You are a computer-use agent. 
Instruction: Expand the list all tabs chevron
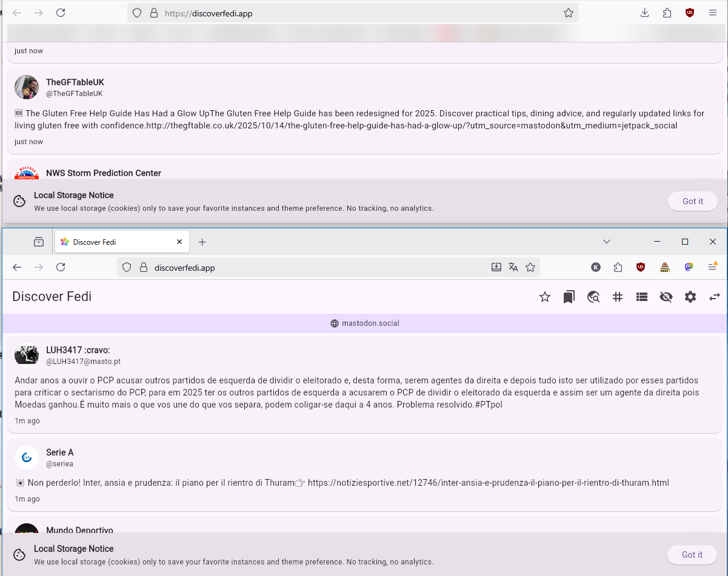[x=607, y=241]
